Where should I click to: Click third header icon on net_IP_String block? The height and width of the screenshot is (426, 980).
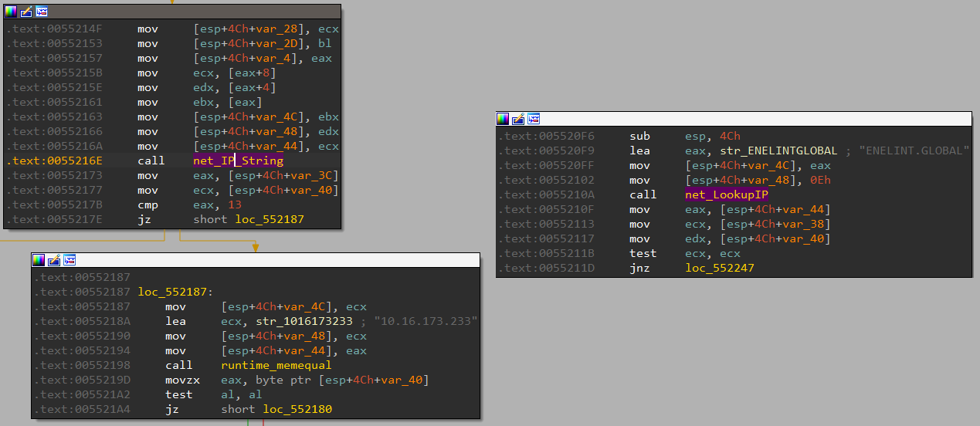[41, 12]
